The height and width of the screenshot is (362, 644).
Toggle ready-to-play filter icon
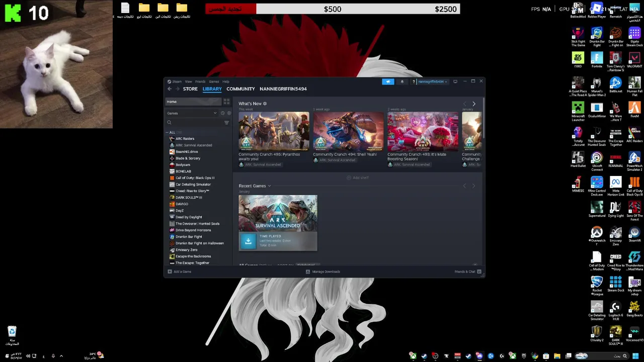click(229, 113)
